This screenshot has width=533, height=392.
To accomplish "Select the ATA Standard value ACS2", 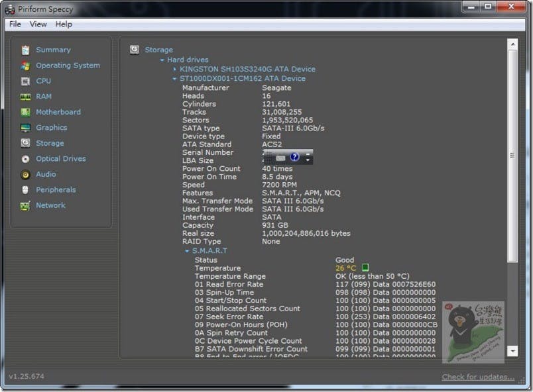I will tap(272, 144).
